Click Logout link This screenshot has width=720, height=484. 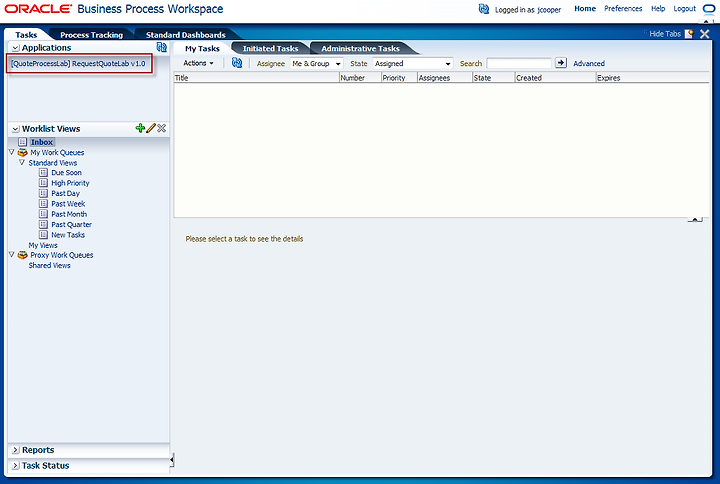(685, 9)
